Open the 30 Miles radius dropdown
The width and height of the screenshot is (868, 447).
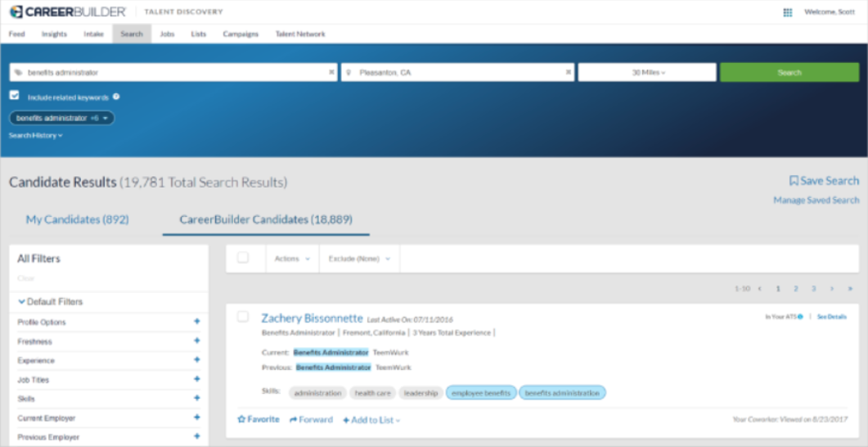(x=647, y=72)
